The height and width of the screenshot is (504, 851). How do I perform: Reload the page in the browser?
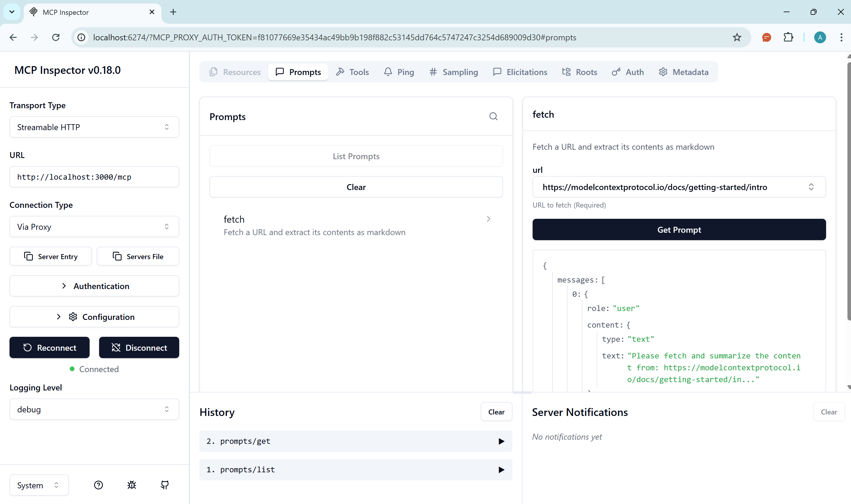pyautogui.click(x=56, y=37)
